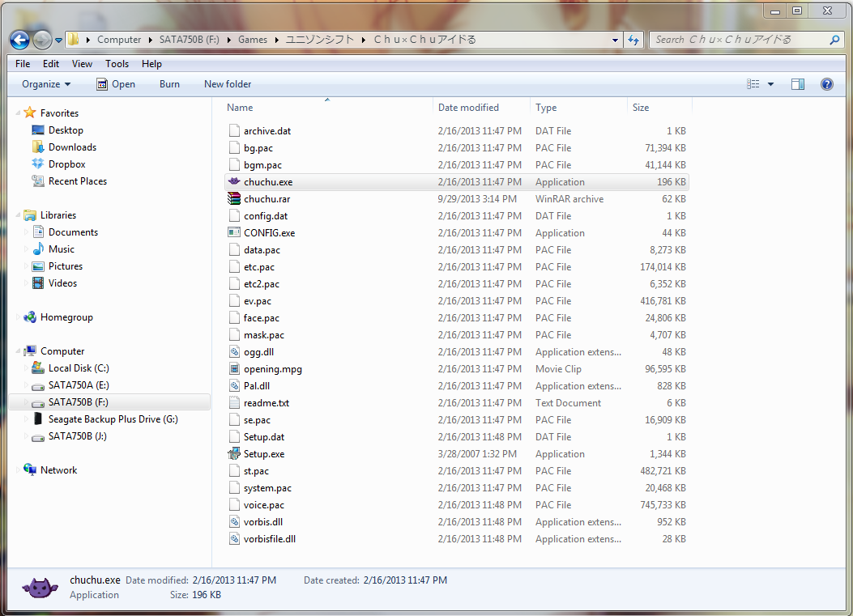Select the Favorites star icon
Viewport: 853px width, 616px height.
click(x=30, y=113)
